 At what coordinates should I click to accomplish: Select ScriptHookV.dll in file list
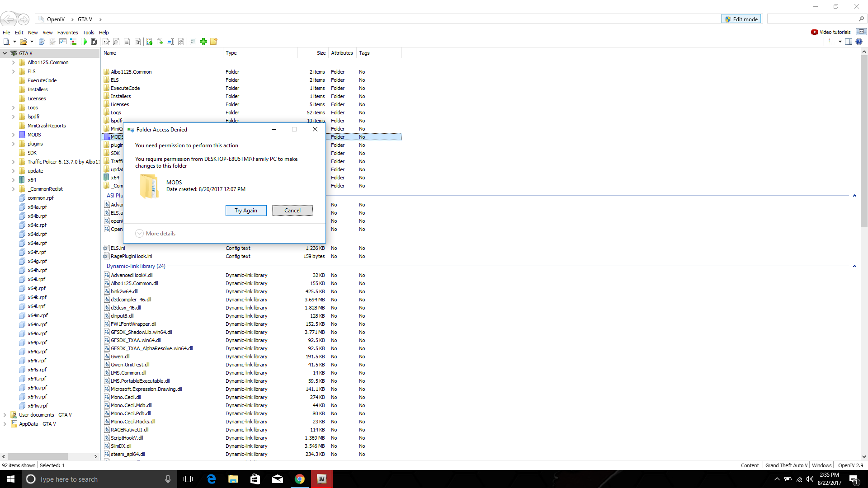point(127,438)
